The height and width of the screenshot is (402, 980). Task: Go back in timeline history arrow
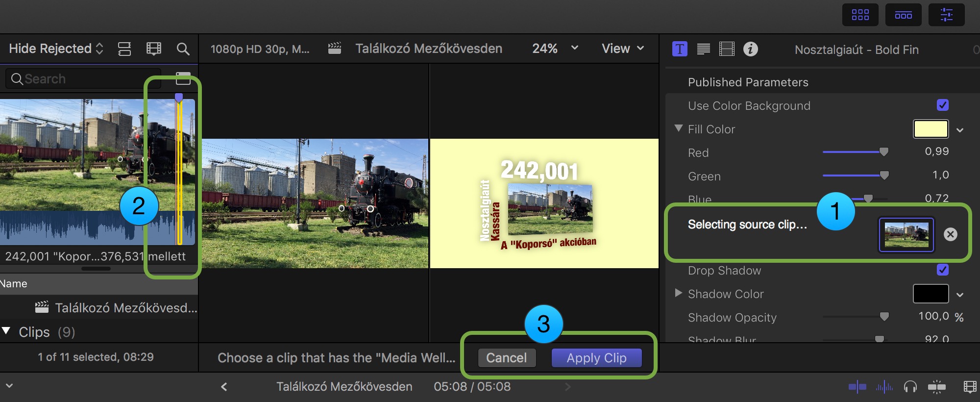[x=224, y=387]
